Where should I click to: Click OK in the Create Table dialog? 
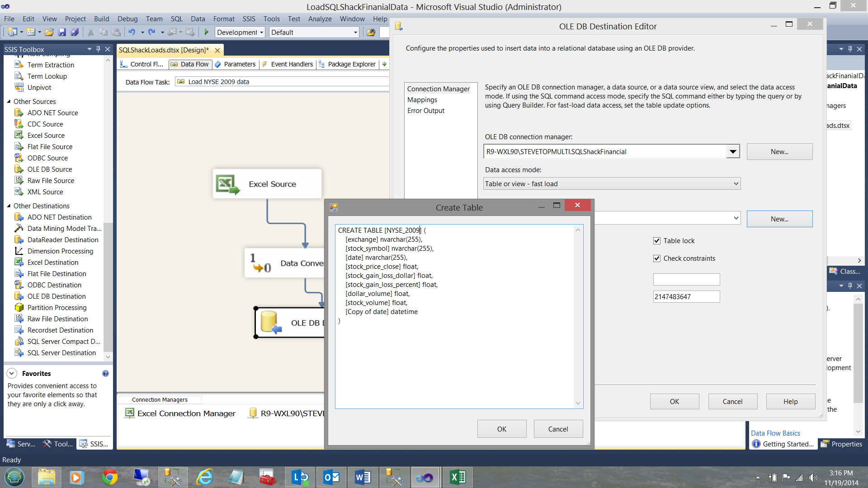[x=501, y=429]
